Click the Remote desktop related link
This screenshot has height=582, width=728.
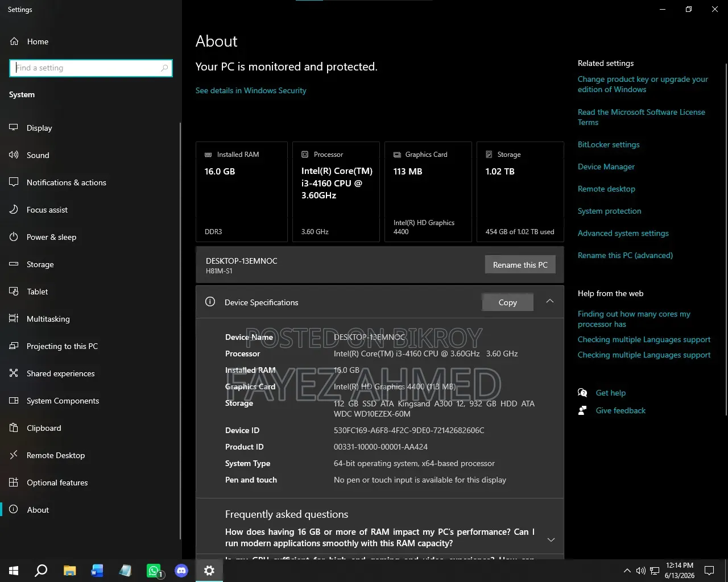pyautogui.click(x=606, y=189)
